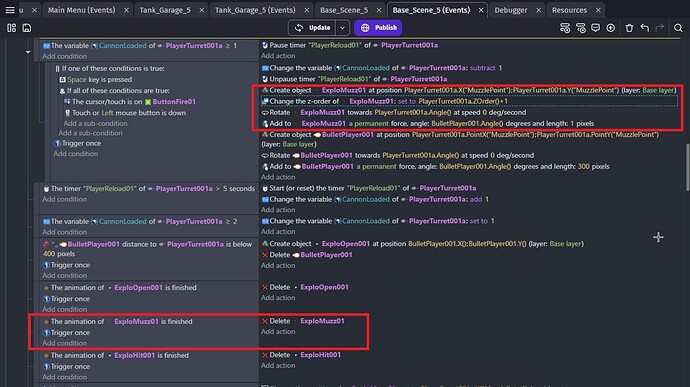The image size is (690, 387).
Task: Click the Publish button
Action: coord(378,28)
